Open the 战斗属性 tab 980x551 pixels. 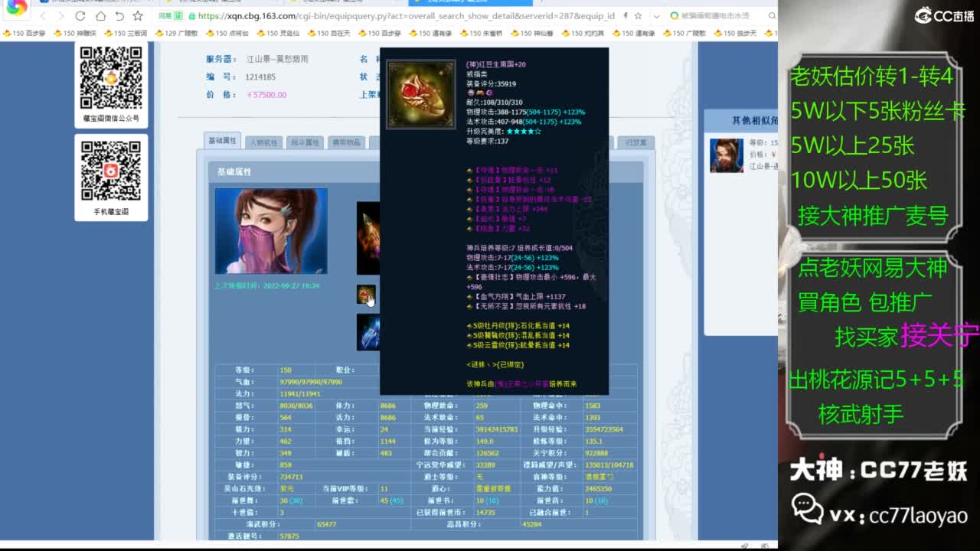(x=304, y=142)
